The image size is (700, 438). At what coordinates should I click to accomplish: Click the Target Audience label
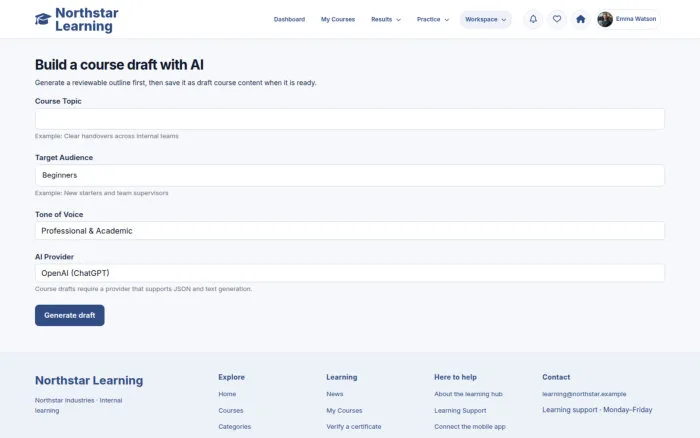pyautogui.click(x=64, y=158)
